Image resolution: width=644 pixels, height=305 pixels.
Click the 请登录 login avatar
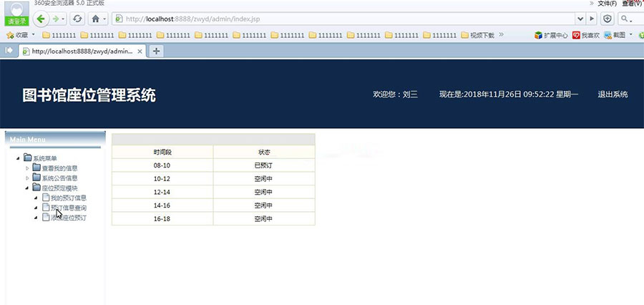tap(17, 13)
